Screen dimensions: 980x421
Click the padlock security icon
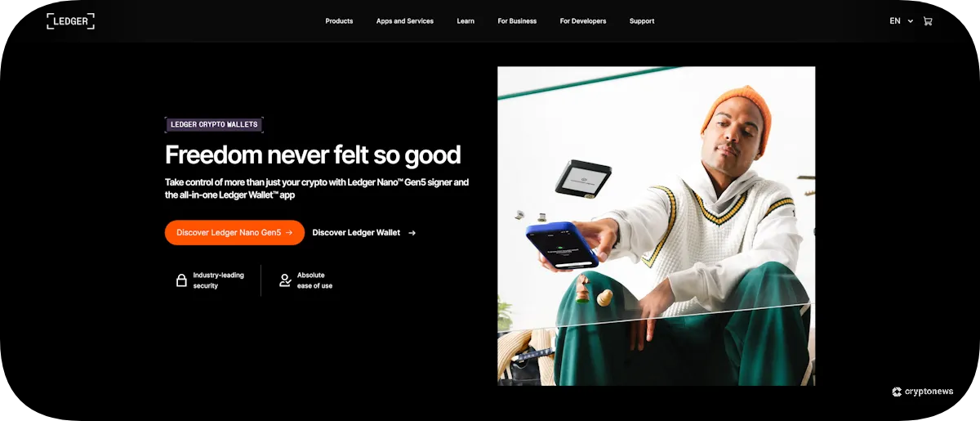point(181,280)
